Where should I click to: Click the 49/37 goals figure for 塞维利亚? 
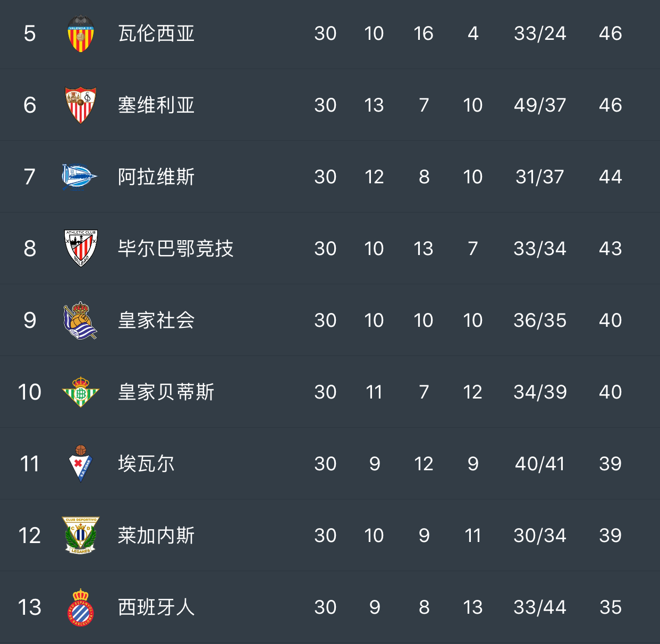pos(540,105)
